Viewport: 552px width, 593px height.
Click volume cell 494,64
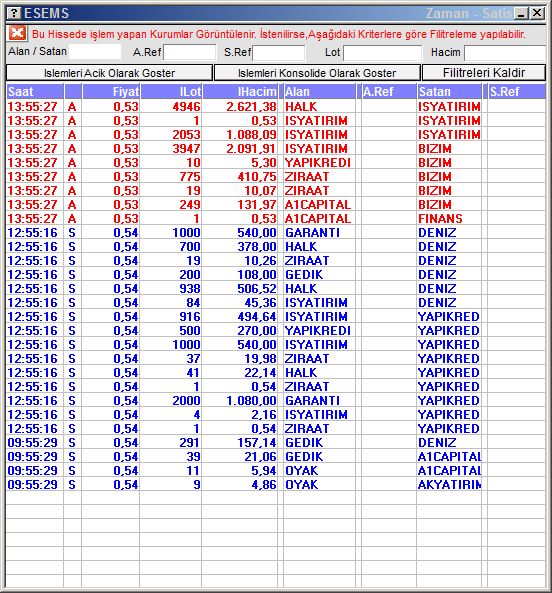[x=257, y=317]
